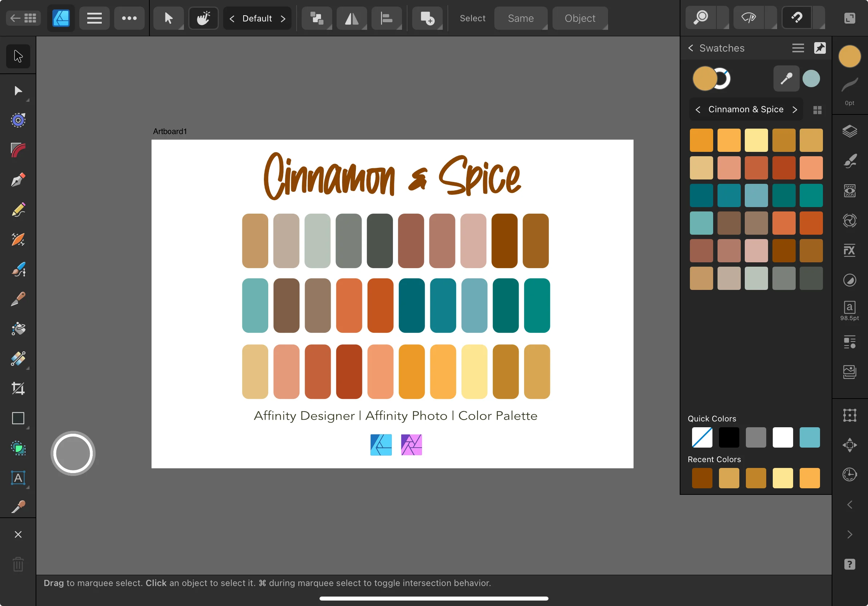Screen dimensions: 868x606
Task: Select the Corner tool
Action: (x=18, y=150)
